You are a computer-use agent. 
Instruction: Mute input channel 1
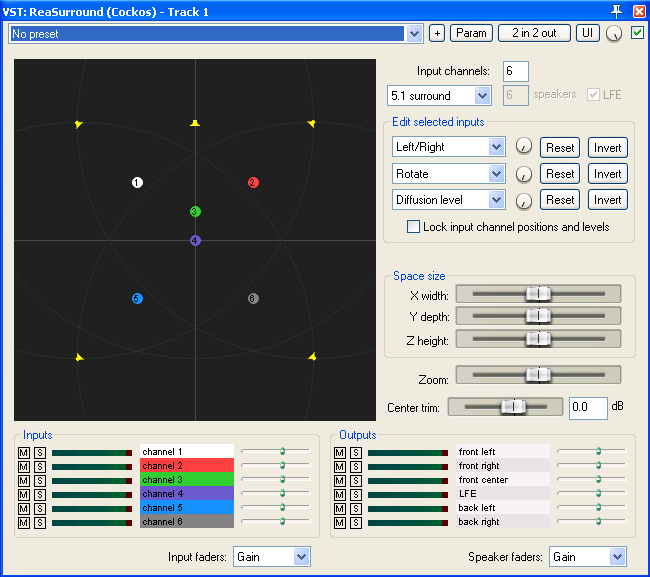(x=24, y=453)
